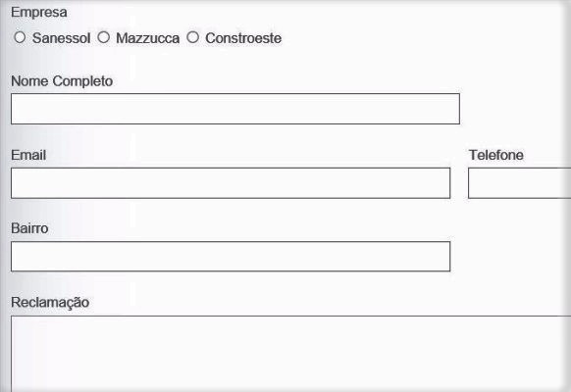571x392 pixels.
Task: Click the Sanessol option text
Action: [61, 38]
